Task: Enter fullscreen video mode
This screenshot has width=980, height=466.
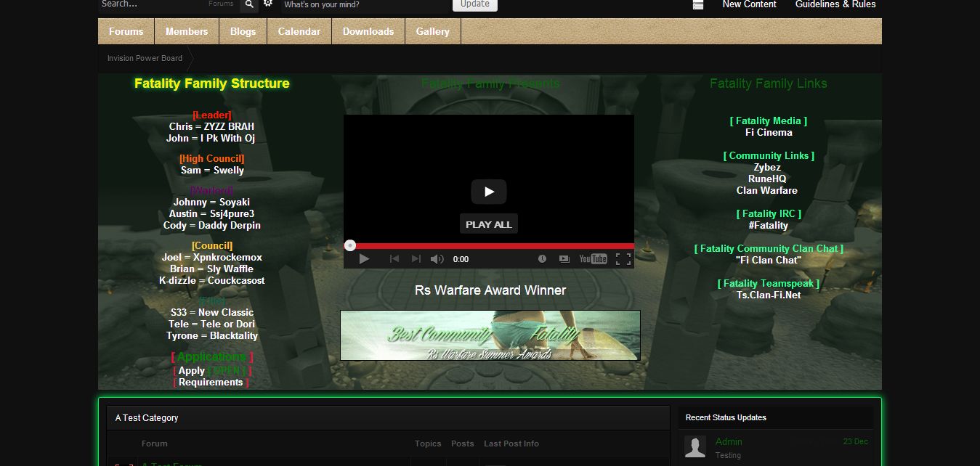Action: (623, 259)
